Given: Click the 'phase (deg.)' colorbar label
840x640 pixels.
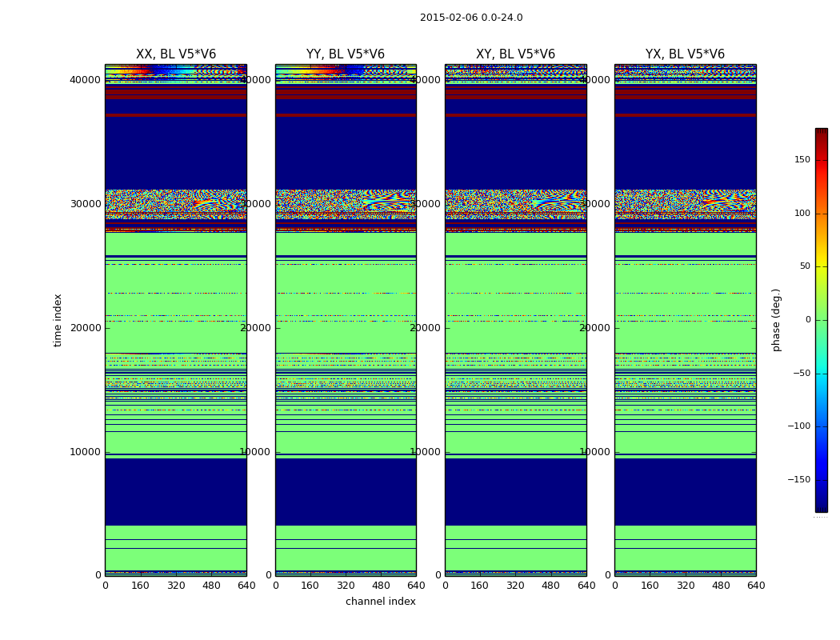Looking at the screenshot, I should tap(776, 320).
